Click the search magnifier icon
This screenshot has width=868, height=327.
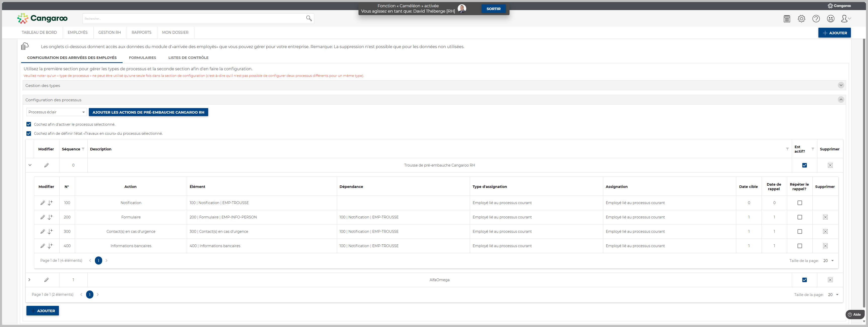[x=309, y=18]
